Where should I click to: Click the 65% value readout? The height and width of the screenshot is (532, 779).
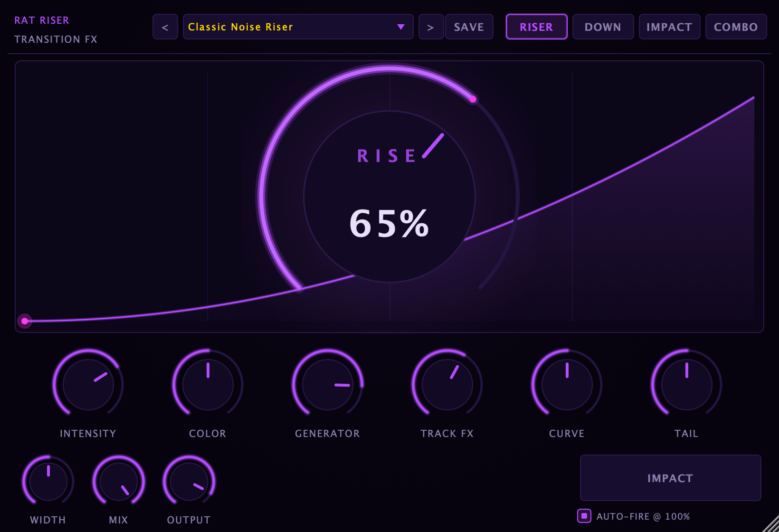(x=389, y=223)
